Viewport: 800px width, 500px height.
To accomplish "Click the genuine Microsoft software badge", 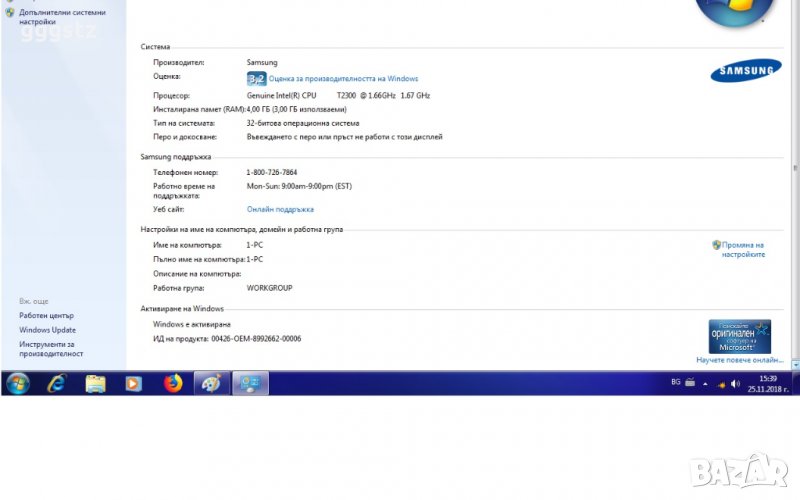I will [x=740, y=336].
